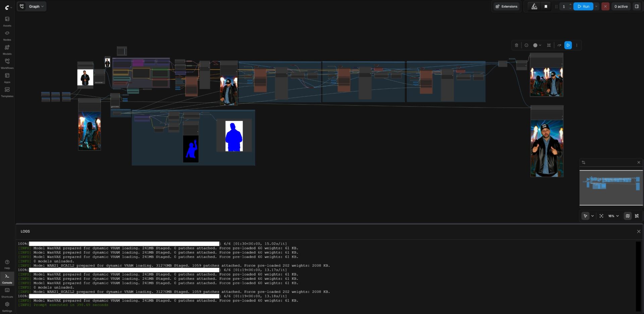644x314 pixels.
Task: Click the white-background man image node preview
Action: 85,78
